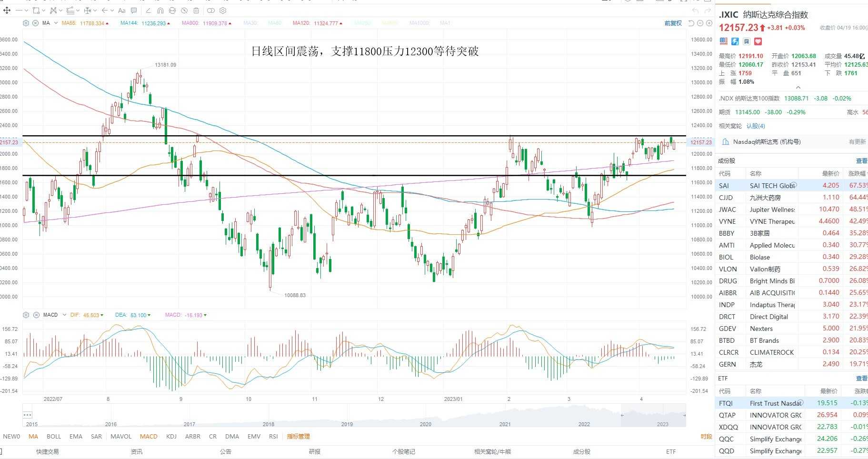Switch to the KDJ indicator tab
Image resolution: width=868 pixels, height=459 pixels.
(171, 436)
